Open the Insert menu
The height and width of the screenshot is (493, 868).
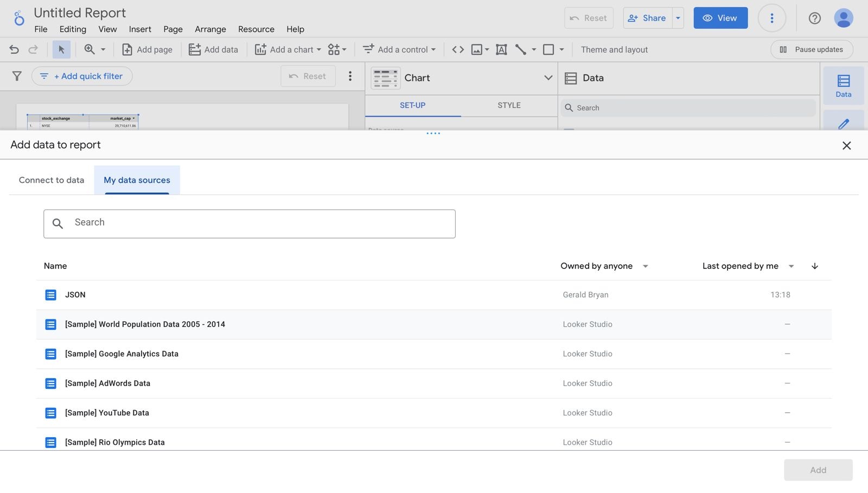tap(140, 29)
